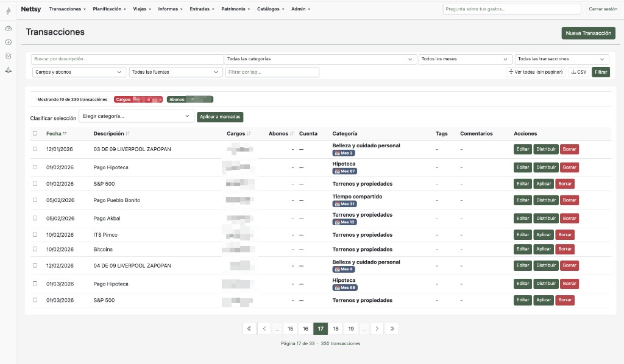The width and height of the screenshot is (624, 364).
Task: Click Distribuir on the Pago Pueblo Bonito row
Action: [545, 200]
